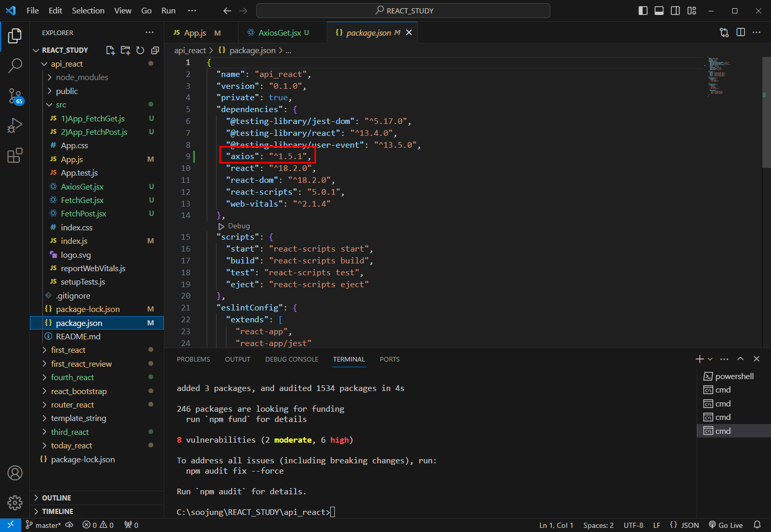The height and width of the screenshot is (532, 771).
Task: Toggle the bottom panel visibility
Action: tap(659, 10)
